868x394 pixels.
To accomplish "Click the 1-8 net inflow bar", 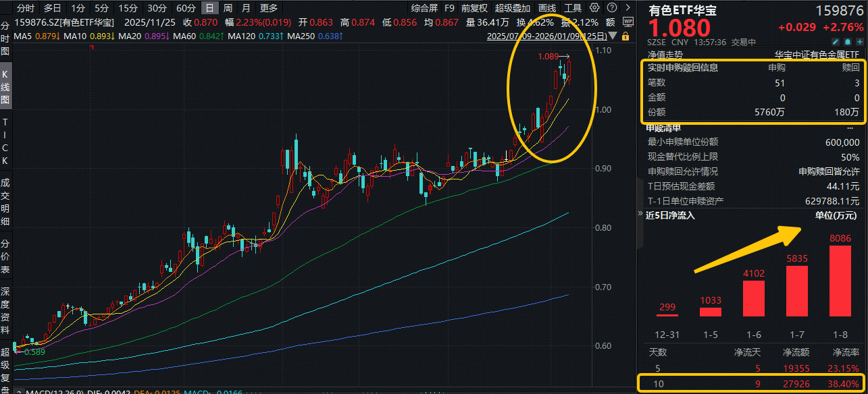I will click(x=840, y=281).
